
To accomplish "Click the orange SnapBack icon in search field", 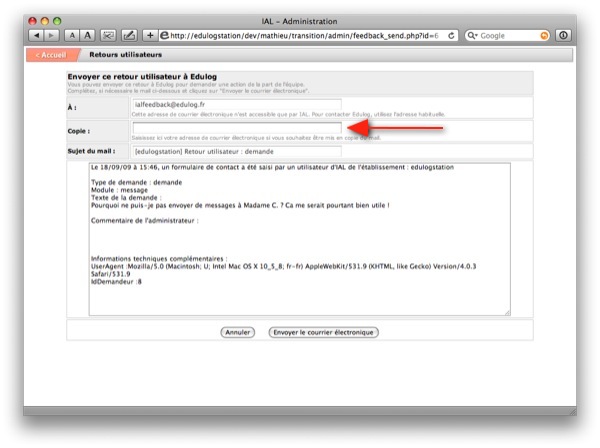I will 544,35.
